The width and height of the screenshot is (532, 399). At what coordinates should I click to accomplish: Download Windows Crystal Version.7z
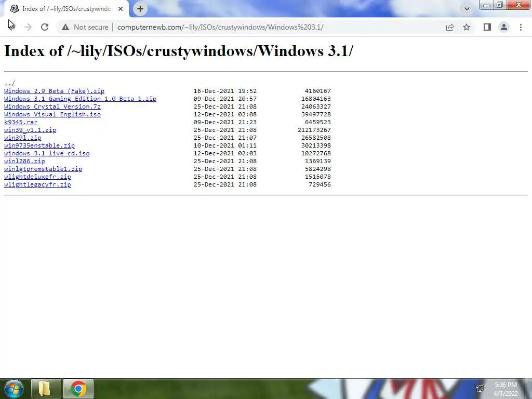52,107
